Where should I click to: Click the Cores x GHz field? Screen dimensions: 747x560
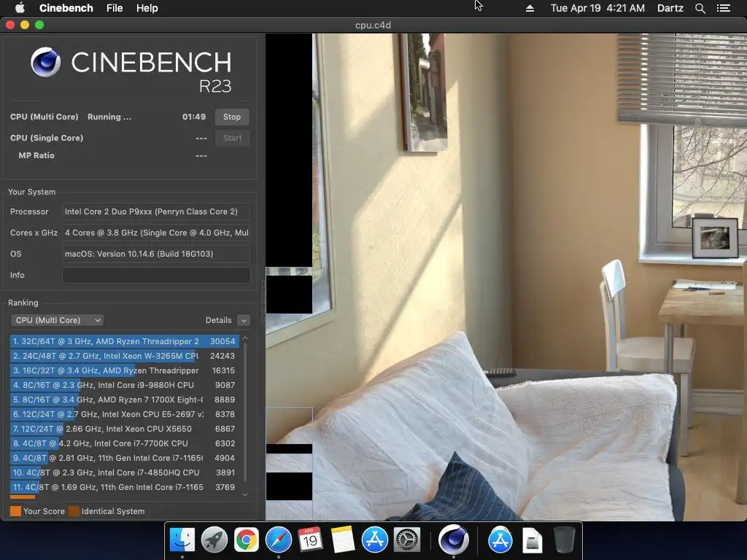coord(156,233)
